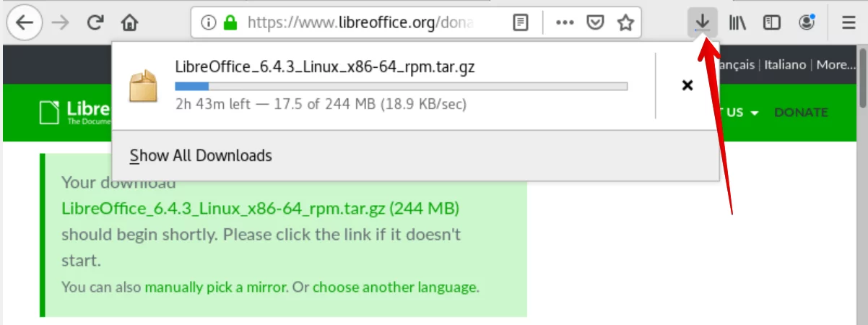Open the page actions three-dots menu
Image resolution: width=868 pixels, height=325 pixels.
coord(565,23)
